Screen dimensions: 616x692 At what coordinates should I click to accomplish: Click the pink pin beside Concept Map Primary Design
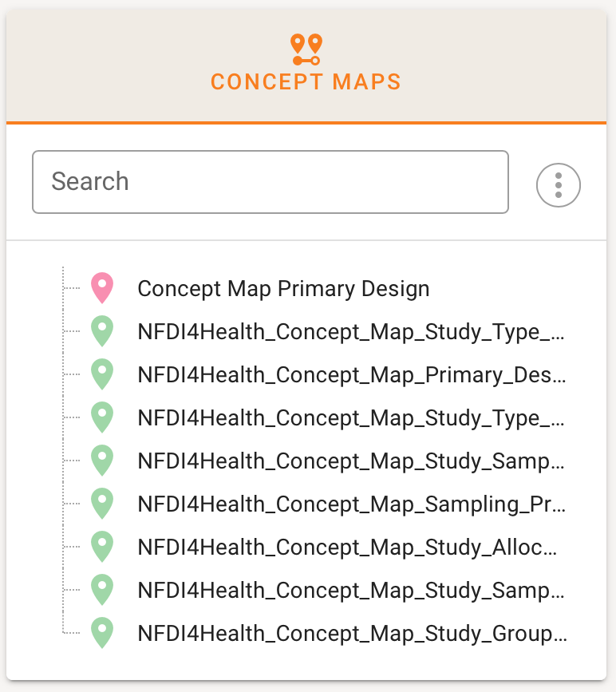click(x=102, y=288)
